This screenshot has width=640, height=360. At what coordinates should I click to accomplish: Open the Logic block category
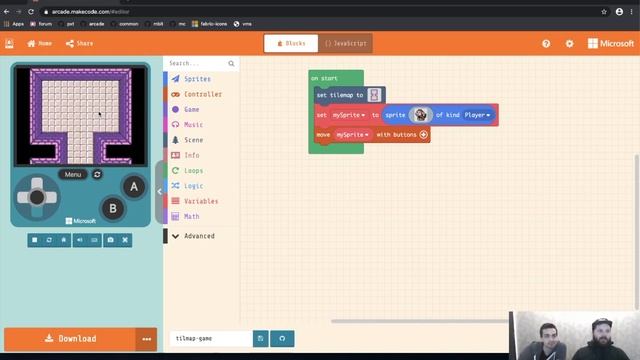(x=201, y=186)
